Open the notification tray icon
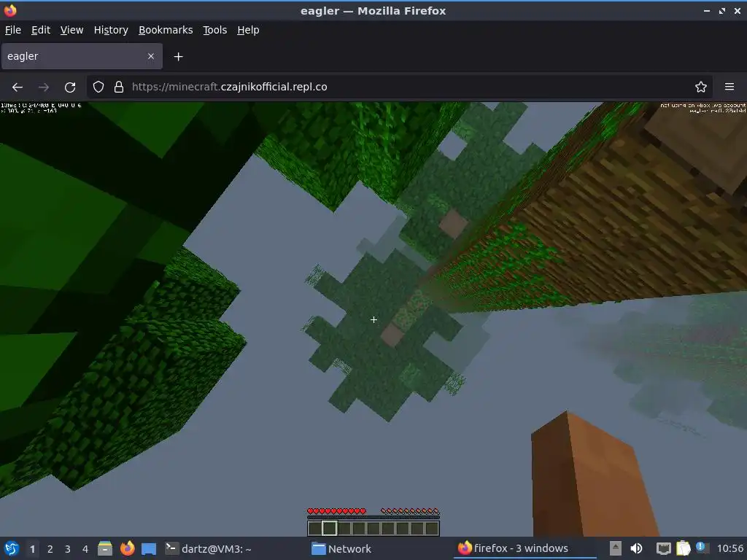747x560 pixels. [702, 548]
